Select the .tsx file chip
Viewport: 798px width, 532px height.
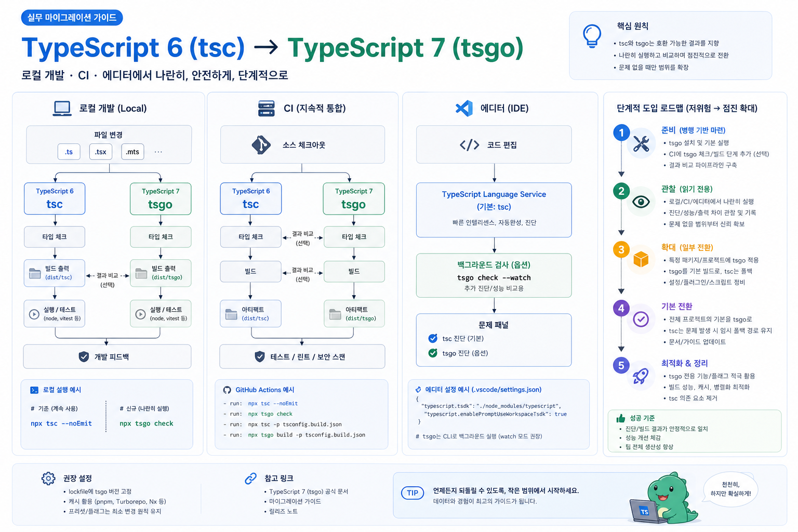(101, 152)
